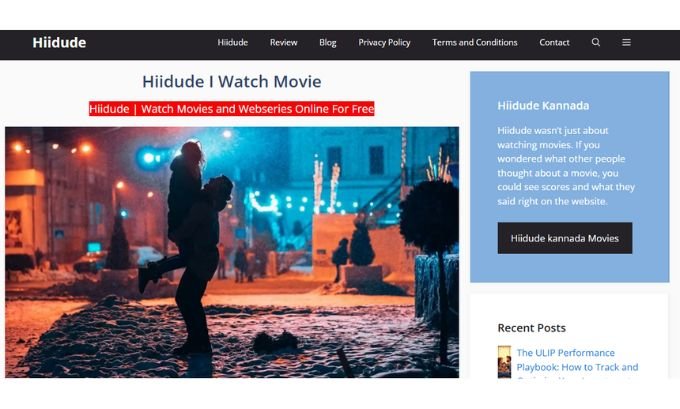This screenshot has height=409, width=680.
Task: Click the couple in snow hero image
Action: [x=232, y=252]
